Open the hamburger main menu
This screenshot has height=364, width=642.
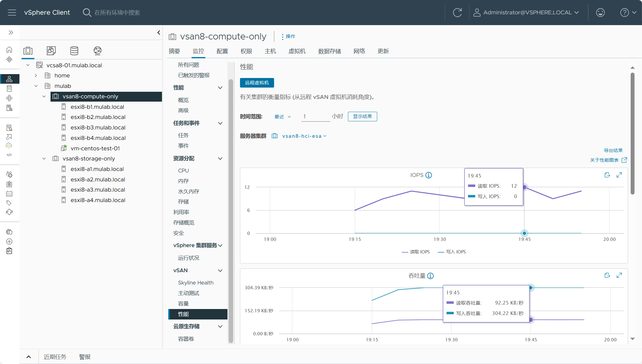(12, 13)
